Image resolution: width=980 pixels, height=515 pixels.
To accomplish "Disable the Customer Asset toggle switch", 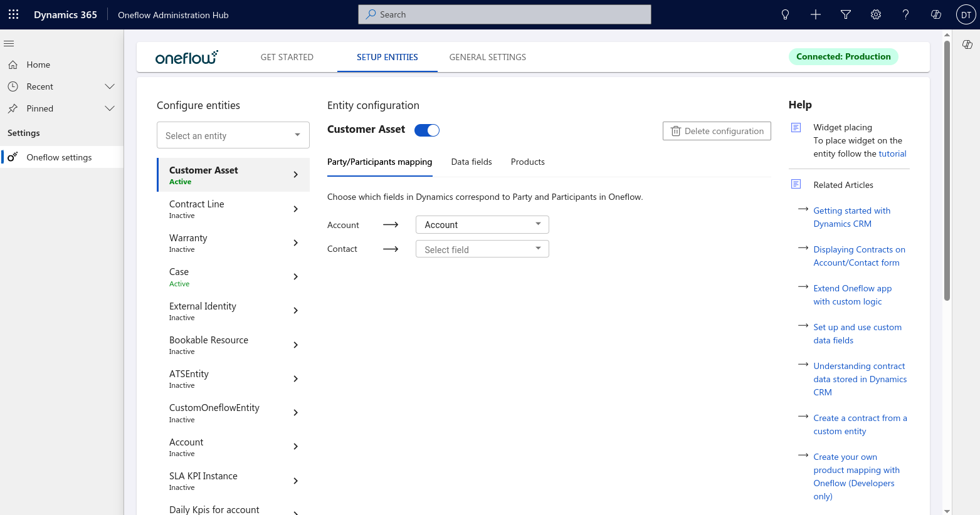I will click(x=427, y=130).
